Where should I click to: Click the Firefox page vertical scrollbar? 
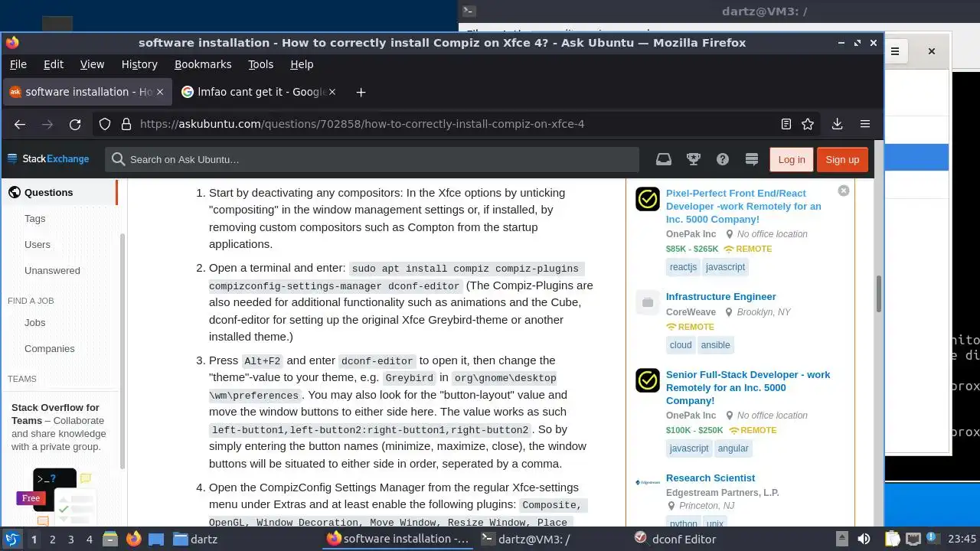pyautogui.click(x=879, y=295)
